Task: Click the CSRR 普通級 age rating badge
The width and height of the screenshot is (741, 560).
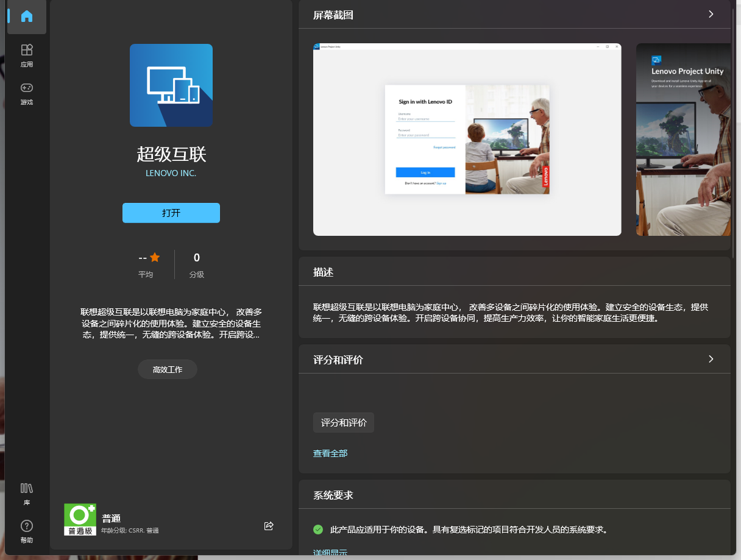Action: pos(80,520)
